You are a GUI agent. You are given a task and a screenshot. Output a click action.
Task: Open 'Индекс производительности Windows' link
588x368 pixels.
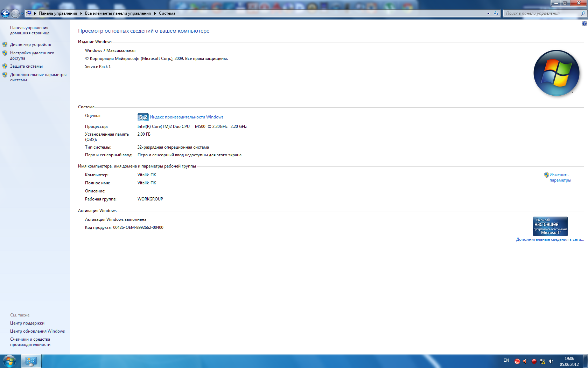point(187,117)
